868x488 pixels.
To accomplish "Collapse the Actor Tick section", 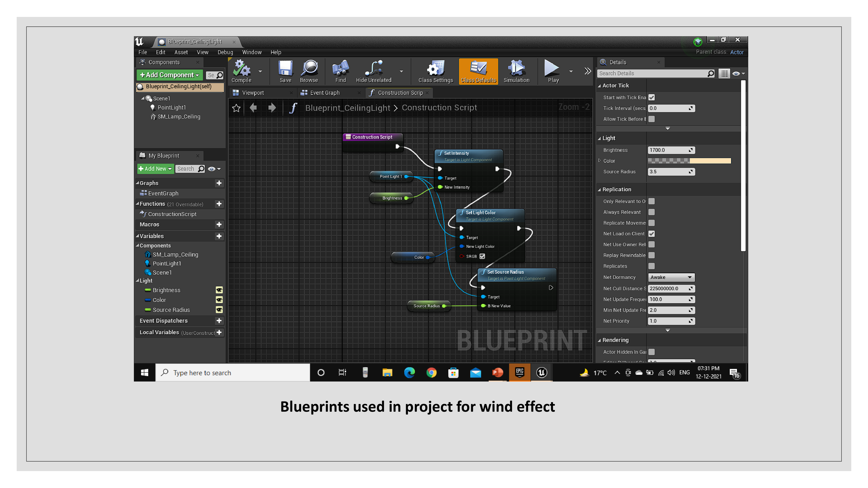I will (599, 86).
